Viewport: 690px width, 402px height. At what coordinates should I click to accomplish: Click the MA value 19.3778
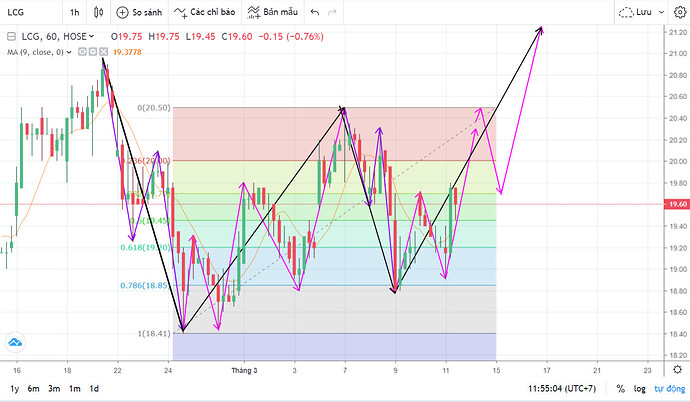pyautogui.click(x=127, y=52)
